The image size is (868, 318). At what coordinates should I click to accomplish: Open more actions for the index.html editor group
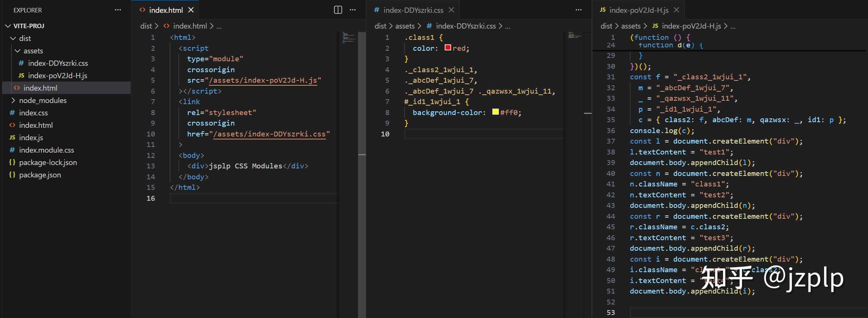353,10
